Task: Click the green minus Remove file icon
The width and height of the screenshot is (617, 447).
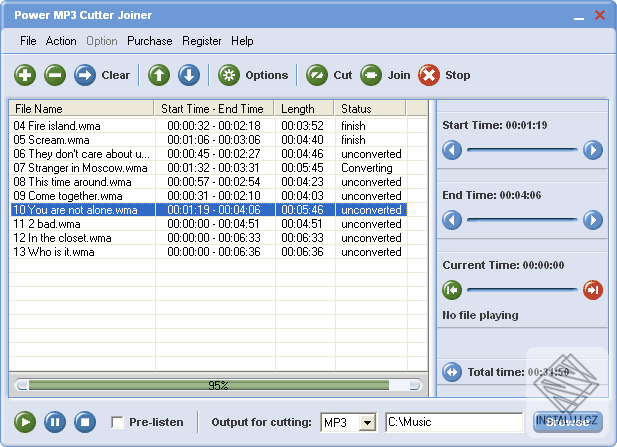Action: point(55,75)
